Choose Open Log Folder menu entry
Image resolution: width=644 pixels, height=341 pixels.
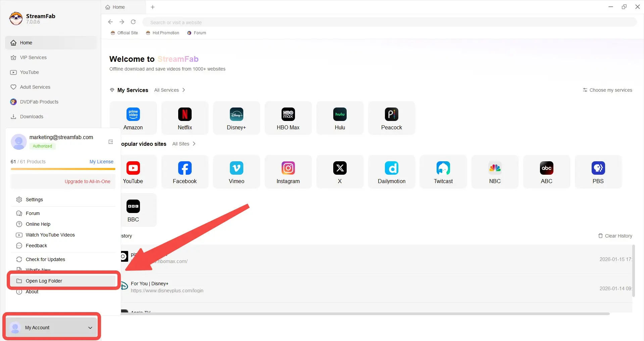(x=63, y=281)
